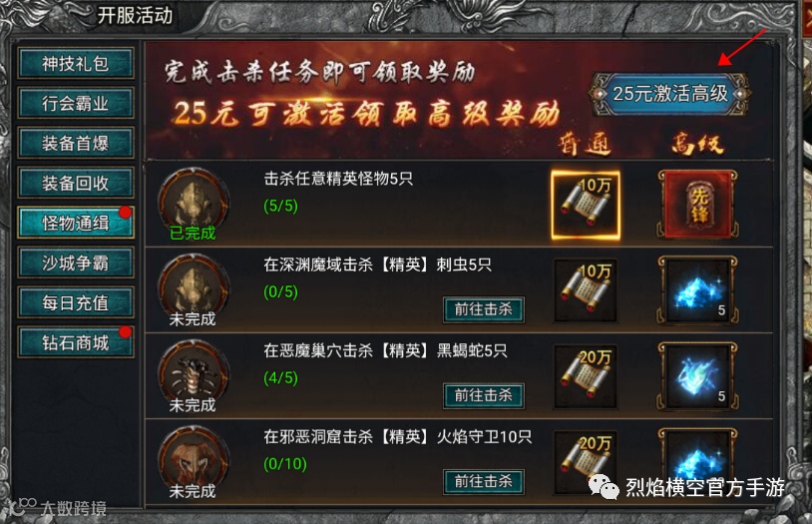The image size is (812, 524).
Task: Click the flame guard monster portrait
Action: (194, 460)
